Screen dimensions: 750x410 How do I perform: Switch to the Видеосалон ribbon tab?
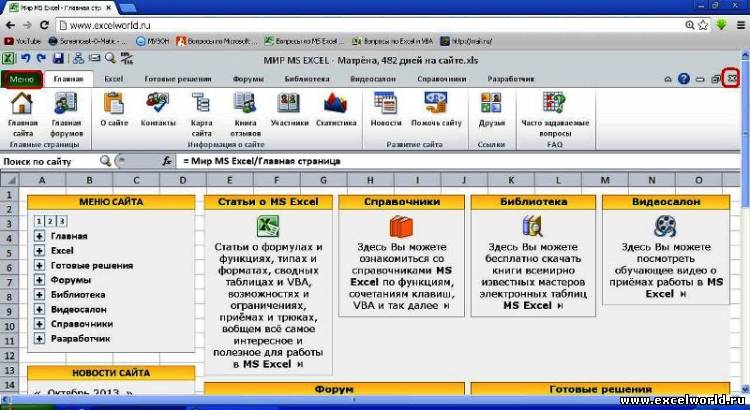click(x=373, y=79)
